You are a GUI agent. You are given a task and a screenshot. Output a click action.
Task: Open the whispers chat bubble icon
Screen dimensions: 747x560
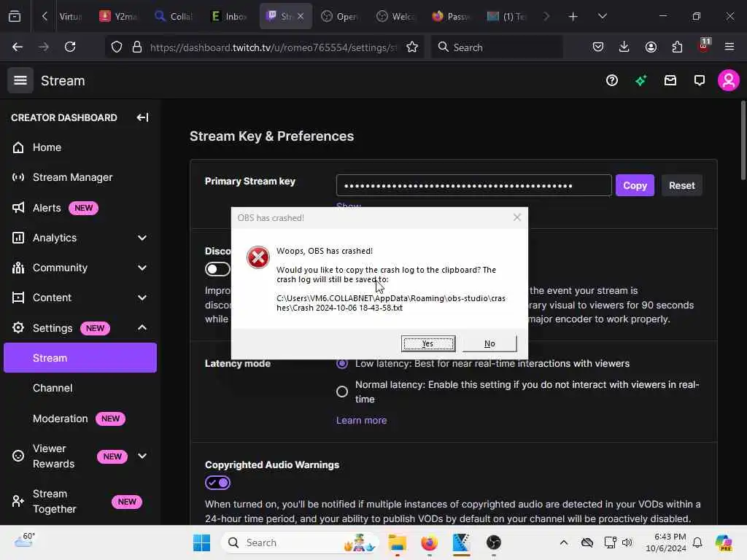pos(700,80)
